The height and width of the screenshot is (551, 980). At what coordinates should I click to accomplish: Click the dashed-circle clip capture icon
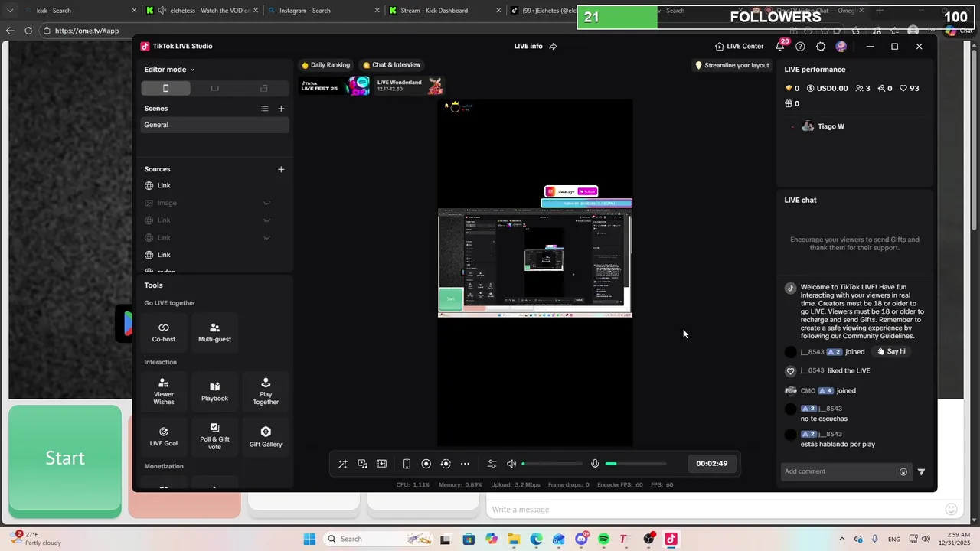point(446,464)
